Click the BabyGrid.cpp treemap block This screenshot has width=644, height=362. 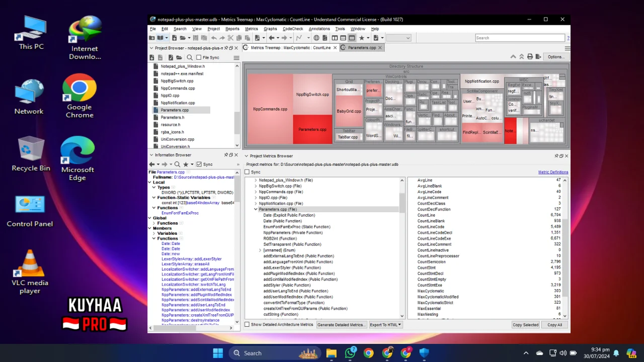point(349,111)
